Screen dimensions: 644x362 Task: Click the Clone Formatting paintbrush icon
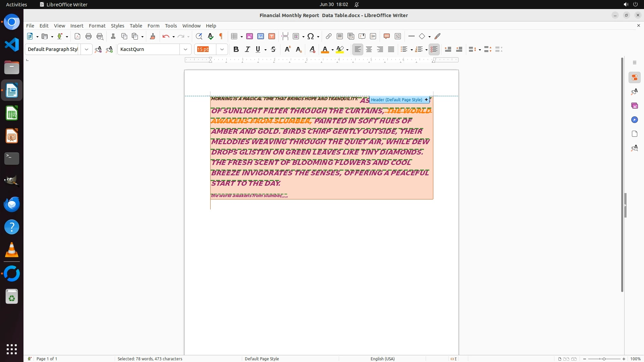[153, 36]
